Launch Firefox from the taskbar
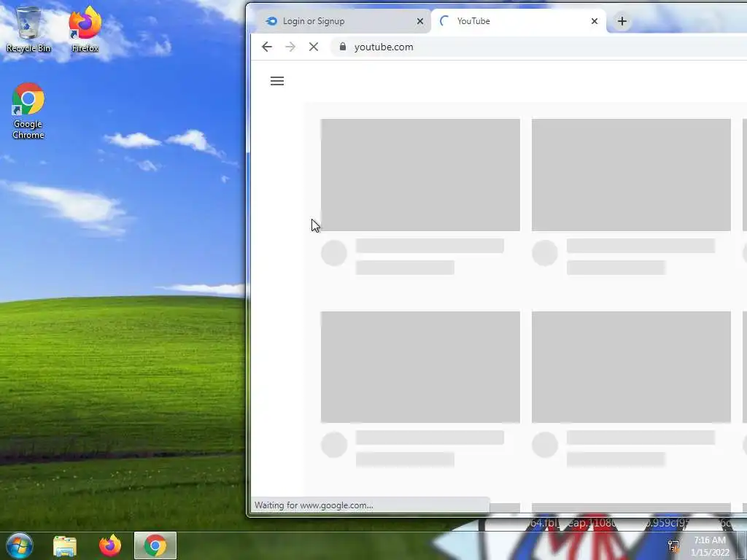The width and height of the screenshot is (747, 560). 110,546
